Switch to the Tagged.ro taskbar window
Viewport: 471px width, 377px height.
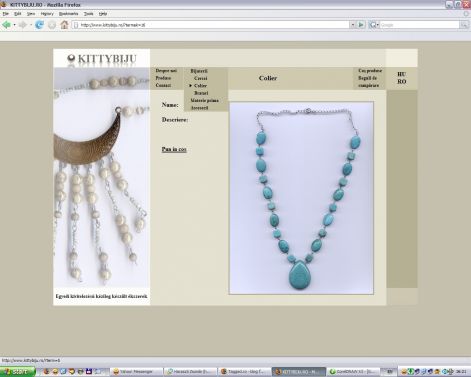tap(245, 371)
